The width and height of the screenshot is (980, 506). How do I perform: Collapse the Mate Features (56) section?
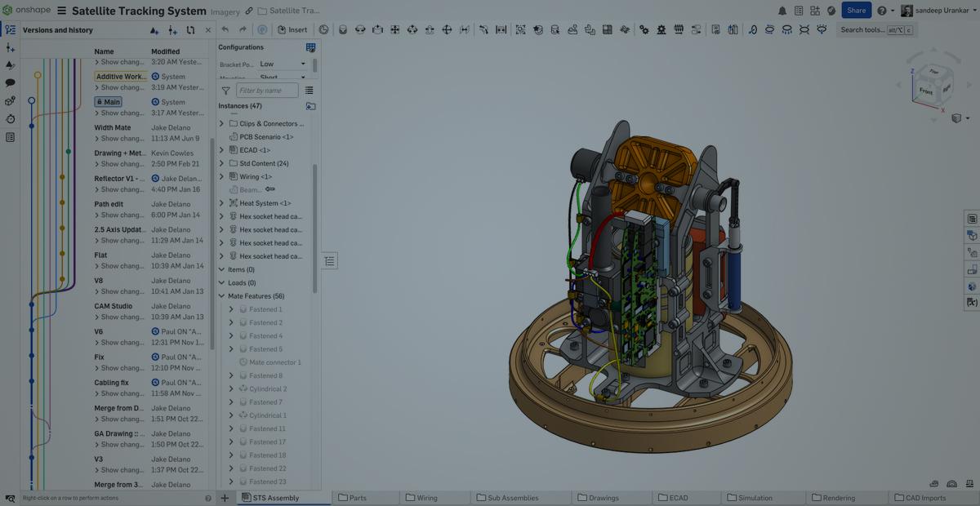pos(221,295)
